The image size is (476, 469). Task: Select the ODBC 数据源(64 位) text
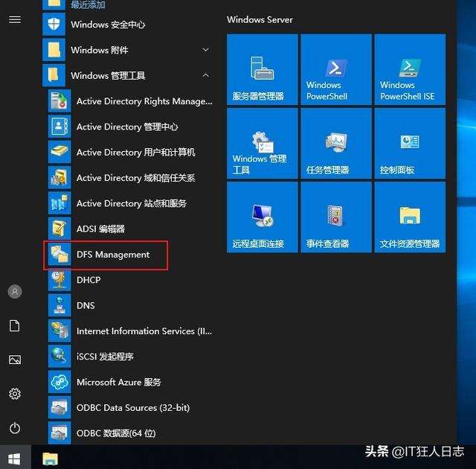coord(116,433)
